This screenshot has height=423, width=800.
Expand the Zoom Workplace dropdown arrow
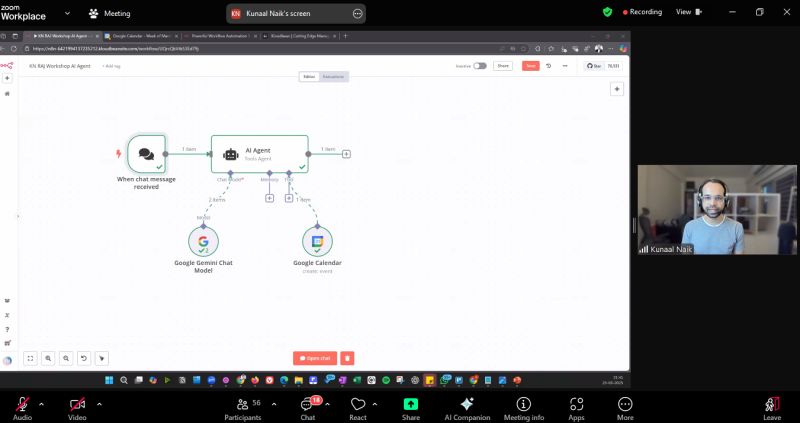tap(67, 14)
